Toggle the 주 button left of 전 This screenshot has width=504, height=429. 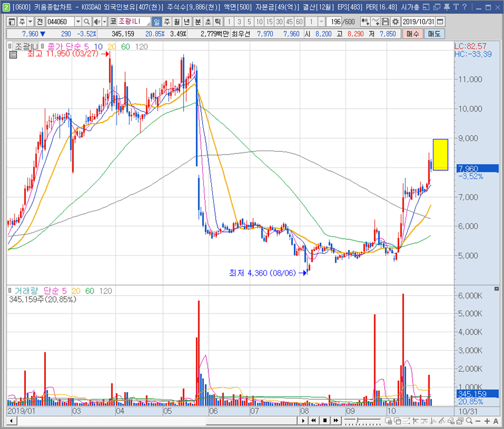22,22
